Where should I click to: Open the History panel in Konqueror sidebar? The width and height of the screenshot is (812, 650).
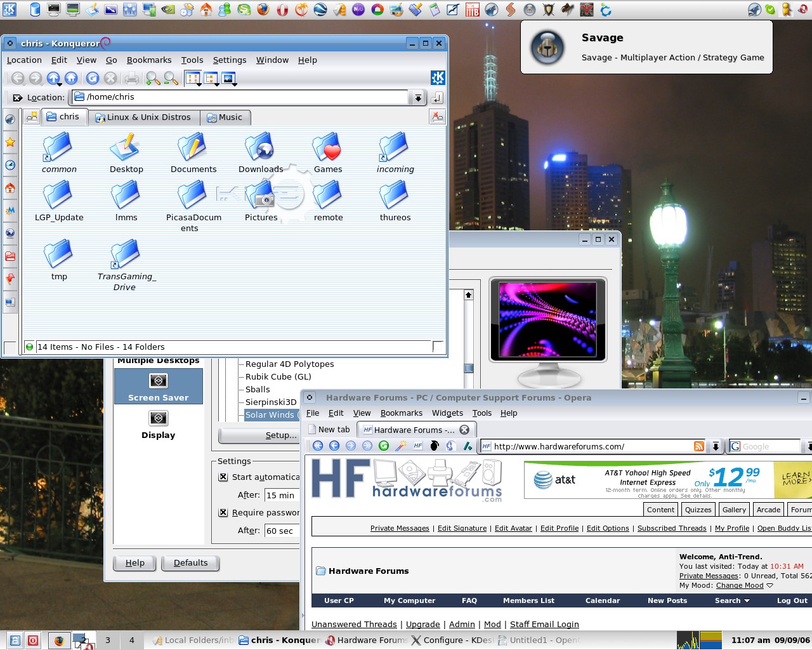(x=10, y=165)
